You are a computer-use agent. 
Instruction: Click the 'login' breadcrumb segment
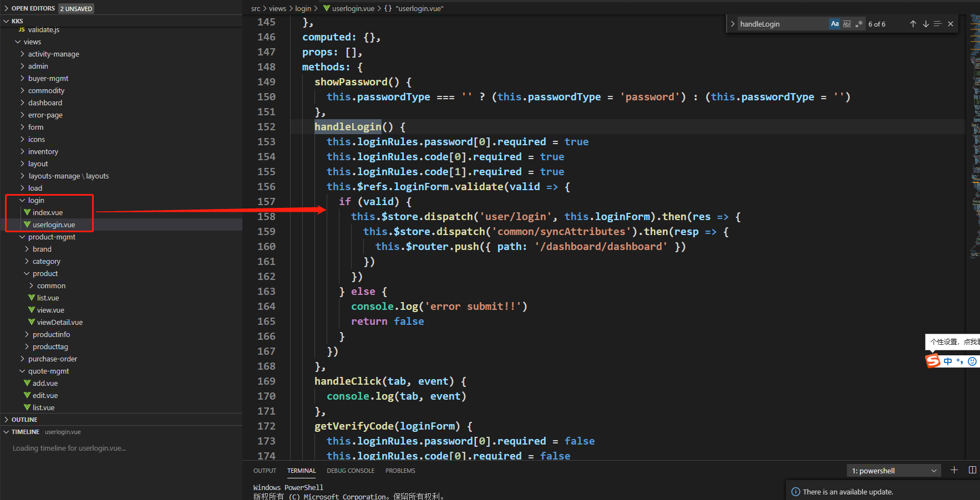(303, 8)
